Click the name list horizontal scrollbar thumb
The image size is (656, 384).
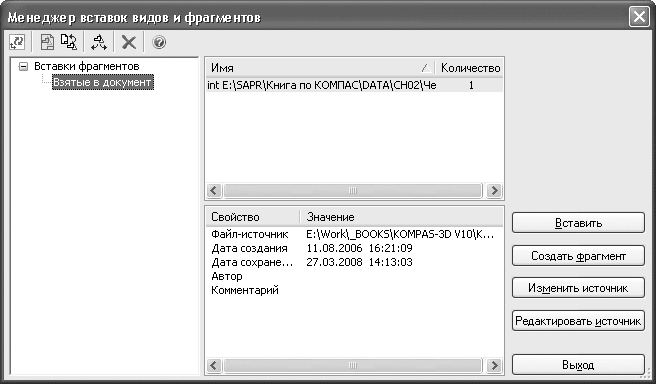point(353,190)
